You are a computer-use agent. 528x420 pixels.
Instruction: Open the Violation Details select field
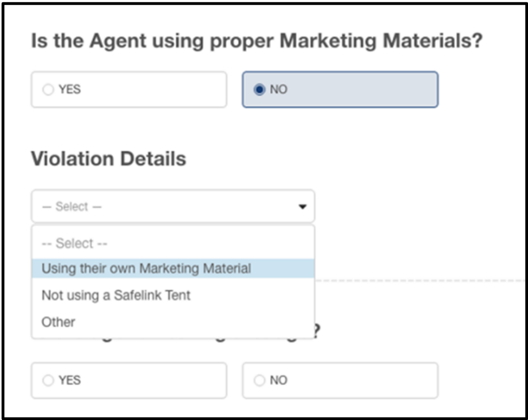(173, 206)
